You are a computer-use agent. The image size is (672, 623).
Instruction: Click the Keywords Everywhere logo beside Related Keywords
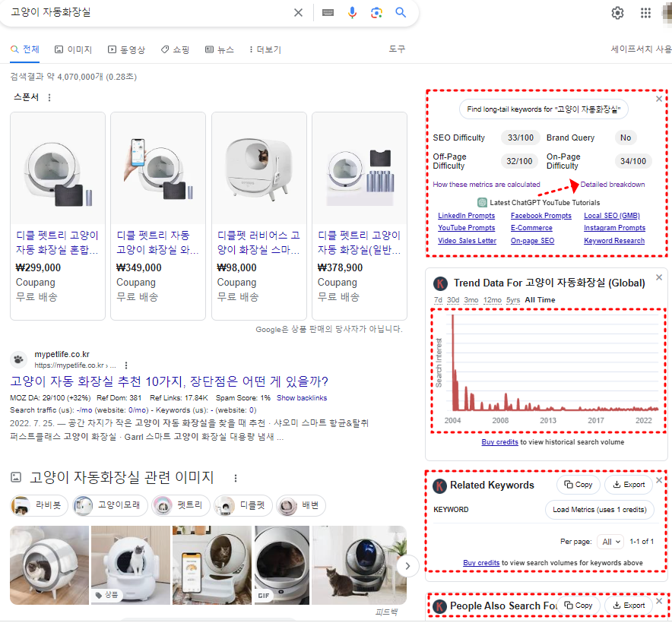click(439, 486)
